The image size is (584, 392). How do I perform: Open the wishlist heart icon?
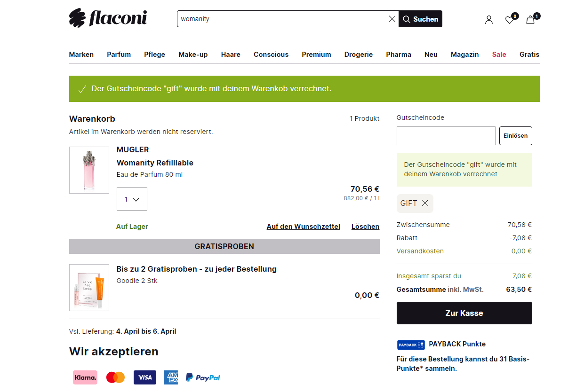pyautogui.click(x=510, y=19)
